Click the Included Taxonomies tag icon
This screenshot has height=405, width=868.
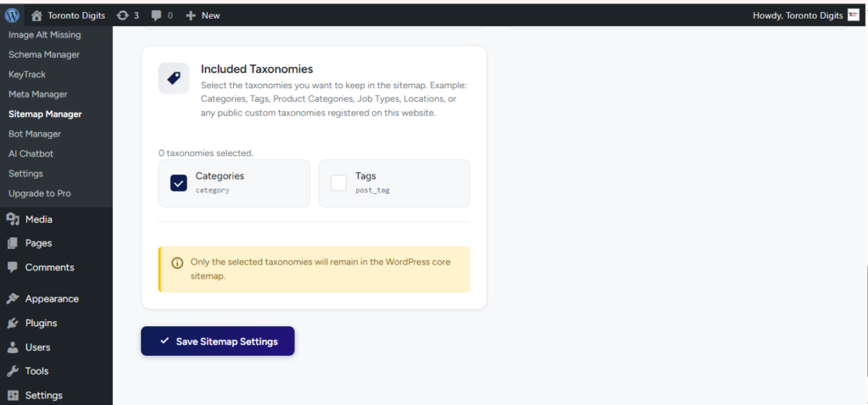coord(174,78)
